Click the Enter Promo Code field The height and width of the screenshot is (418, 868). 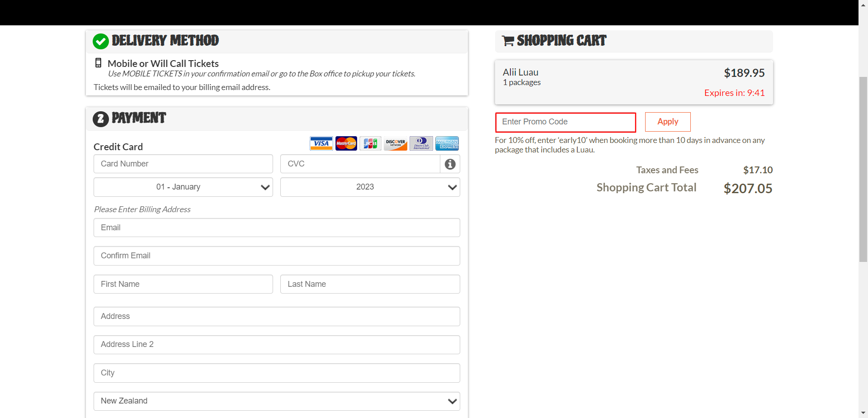[x=565, y=122]
